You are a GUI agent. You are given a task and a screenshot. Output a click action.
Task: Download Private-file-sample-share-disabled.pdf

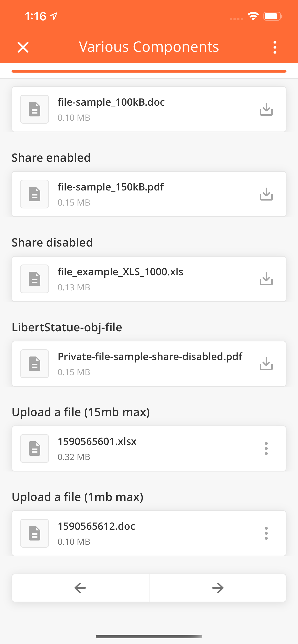click(266, 363)
